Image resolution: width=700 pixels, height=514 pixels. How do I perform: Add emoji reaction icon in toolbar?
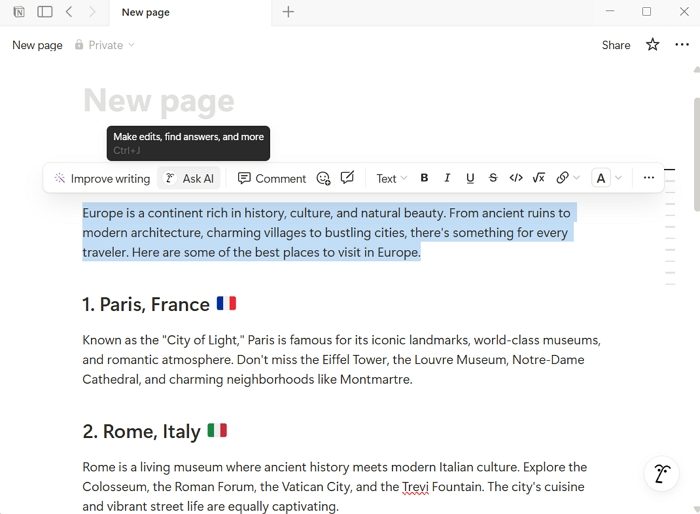323,179
